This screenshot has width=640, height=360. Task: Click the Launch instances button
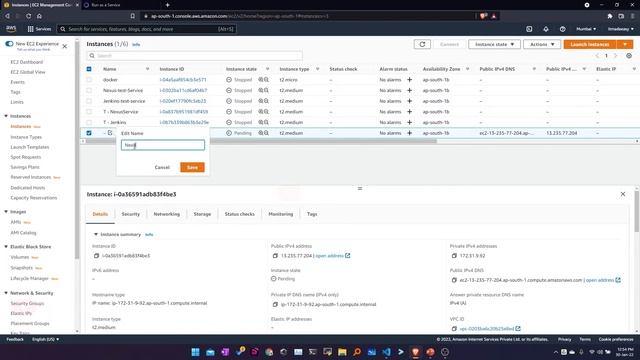tap(590, 44)
